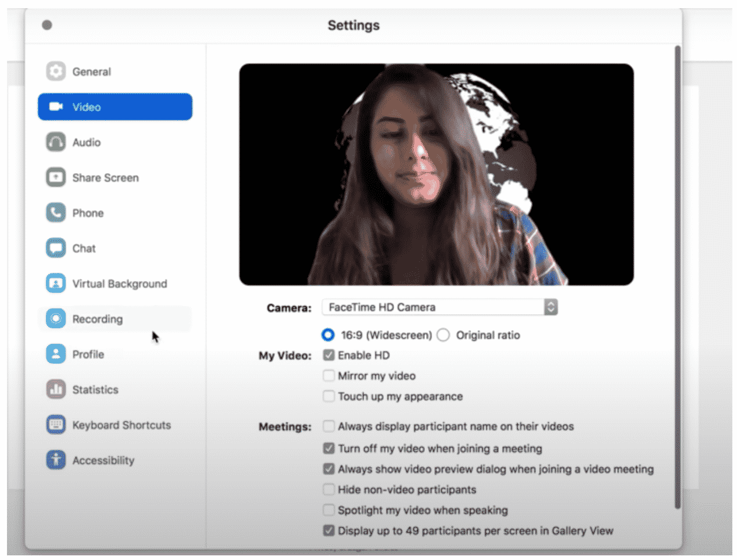This screenshot has width=737, height=560.
Task: Disable the Enable HD checkbox
Action: pyautogui.click(x=329, y=356)
